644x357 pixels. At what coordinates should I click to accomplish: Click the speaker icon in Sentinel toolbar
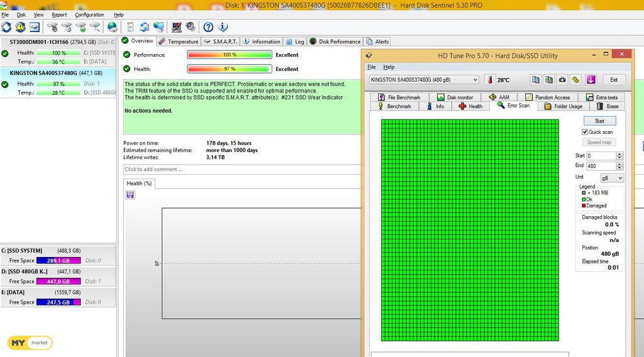click(190, 27)
